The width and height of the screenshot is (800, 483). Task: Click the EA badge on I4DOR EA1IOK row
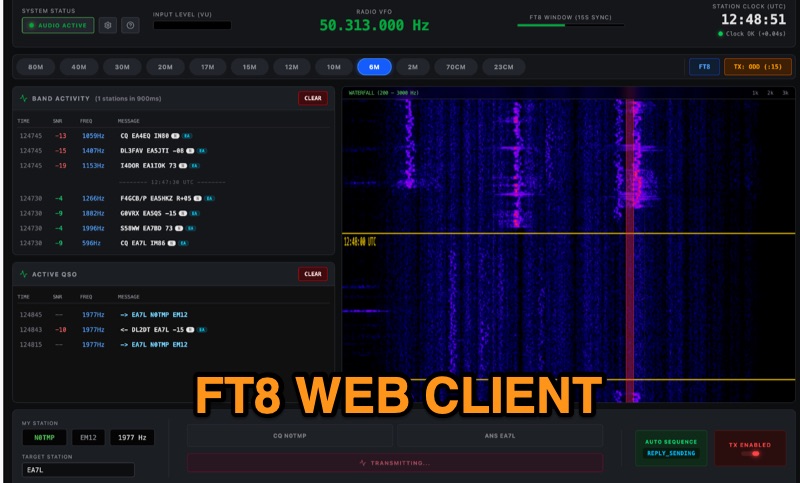pos(194,165)
